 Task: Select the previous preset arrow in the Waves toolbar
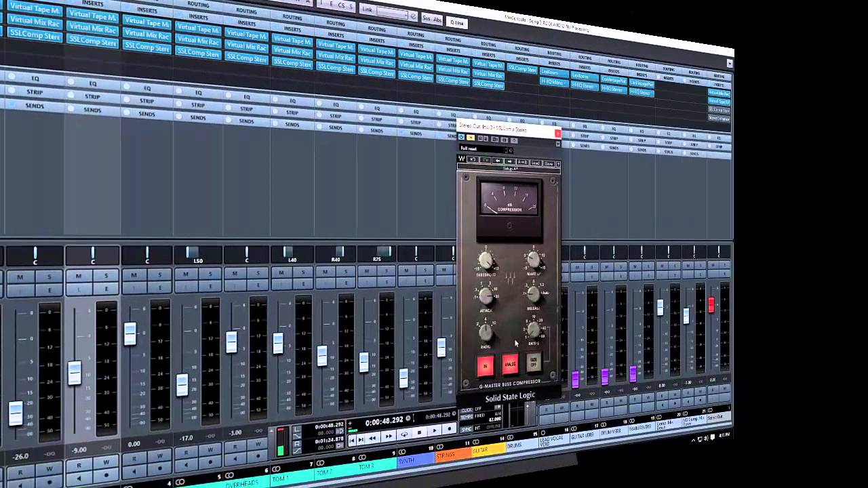tap(498, 161)
